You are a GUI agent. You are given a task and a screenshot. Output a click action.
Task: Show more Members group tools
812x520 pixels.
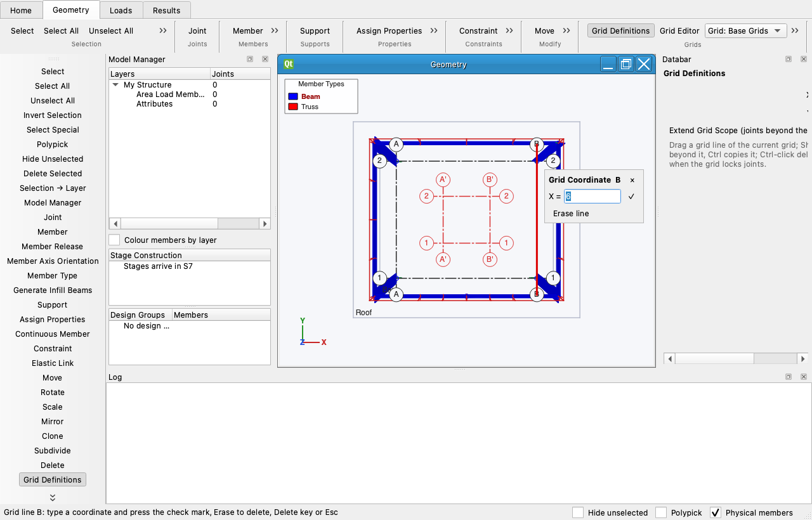pos(275,30)
